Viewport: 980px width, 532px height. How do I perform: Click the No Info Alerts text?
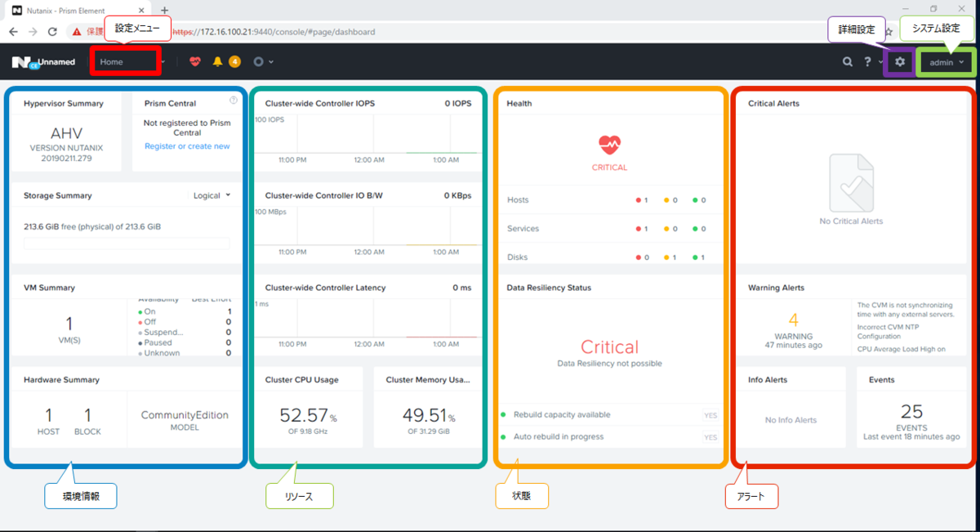[791, 420]
